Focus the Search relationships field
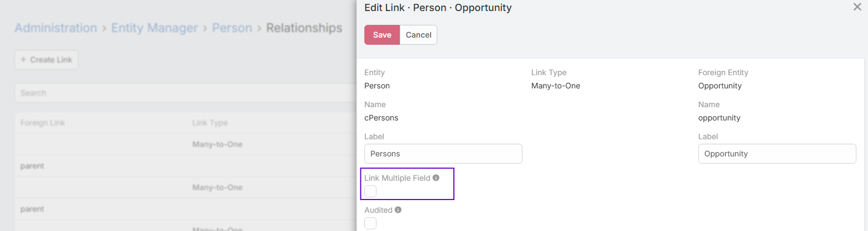The width and height of the screenshot is (868, 231). [182, 93]
